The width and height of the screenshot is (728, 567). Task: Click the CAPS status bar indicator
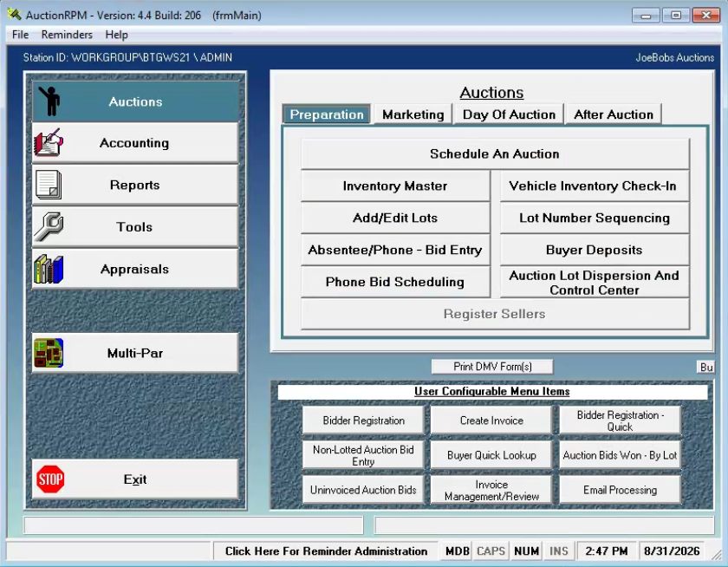[491, 551]
